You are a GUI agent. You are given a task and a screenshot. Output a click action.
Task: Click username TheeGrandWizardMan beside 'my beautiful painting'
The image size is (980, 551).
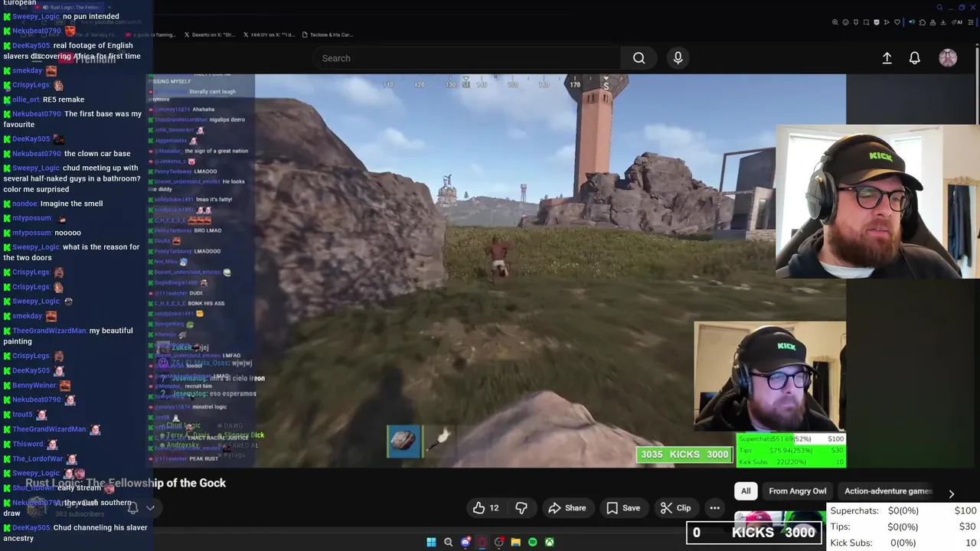[x=49, y=331]
